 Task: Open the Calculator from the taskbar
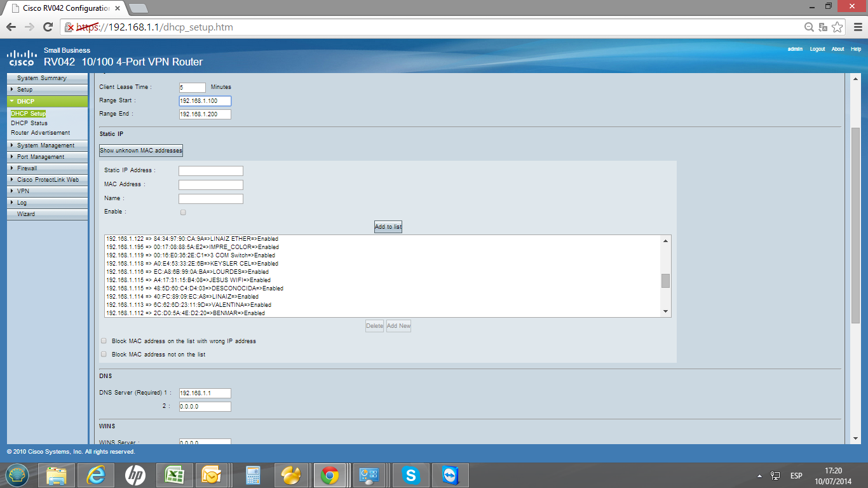point(254,475)
